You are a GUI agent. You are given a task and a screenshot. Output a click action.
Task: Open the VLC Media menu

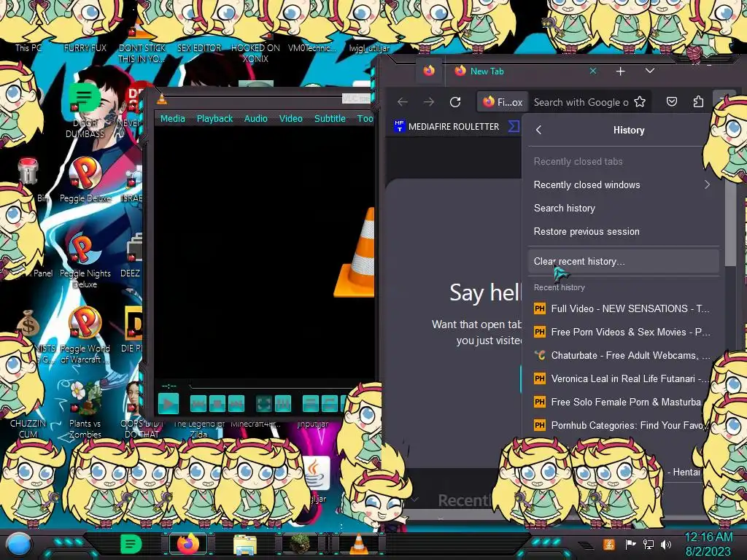pos(172,118)
